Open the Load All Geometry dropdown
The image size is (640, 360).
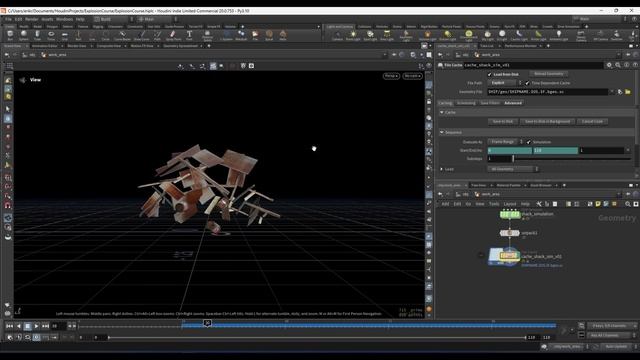click(513, 169)
